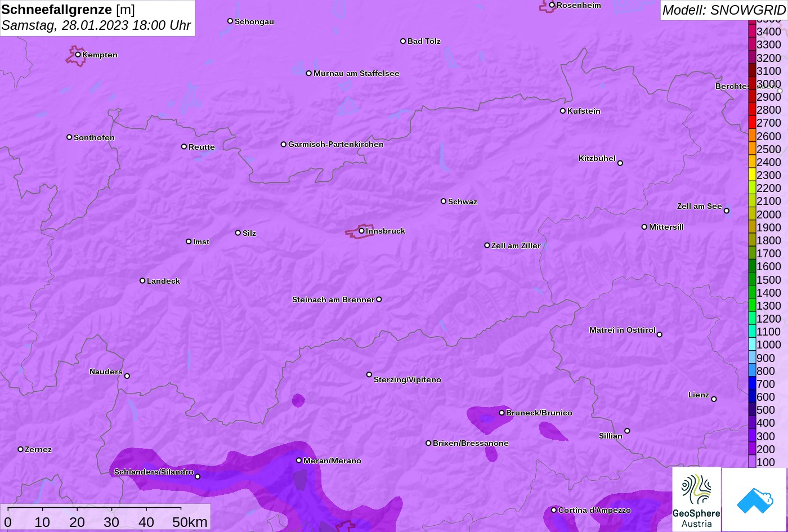Viewport: 788px width, 532px height.
Task: Select the Sonthofen marker circle
Action: pyautogui.click(x=69, y=137)
